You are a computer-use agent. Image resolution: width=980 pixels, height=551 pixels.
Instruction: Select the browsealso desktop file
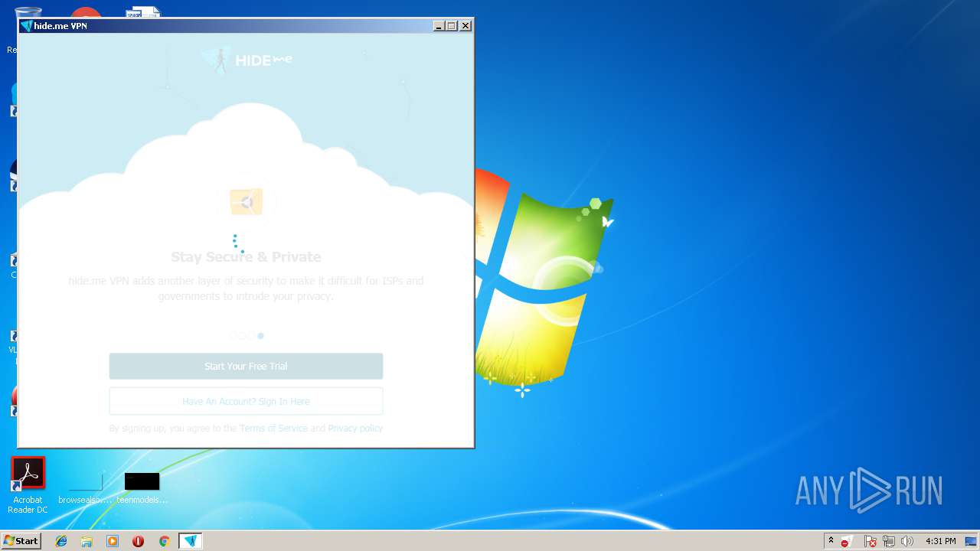click(x=85, y=487)
